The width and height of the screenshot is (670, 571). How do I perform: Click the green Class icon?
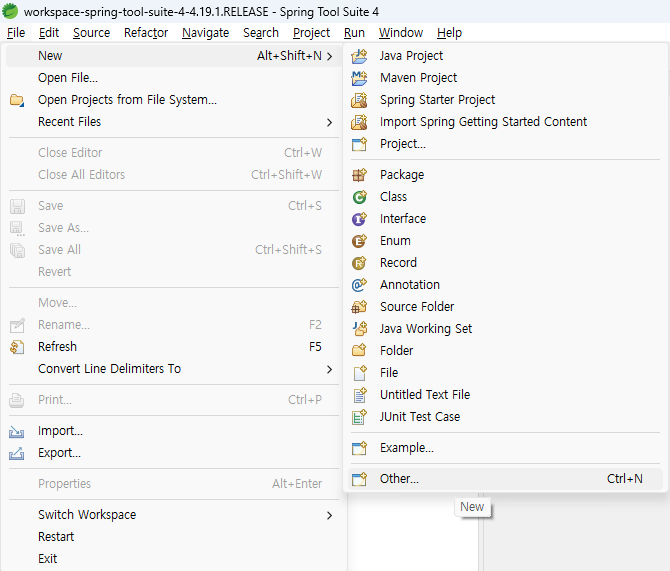(x=359, y=197)
